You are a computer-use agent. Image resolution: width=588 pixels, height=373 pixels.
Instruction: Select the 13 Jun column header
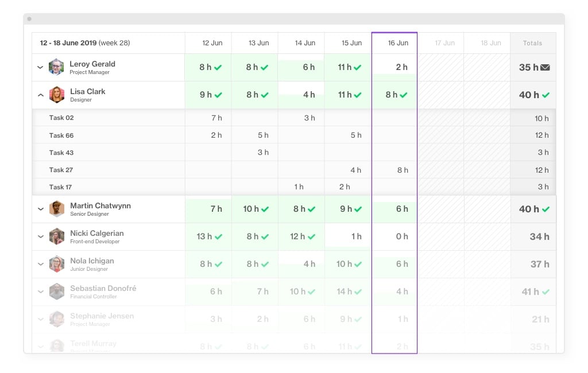tap(259, 43)
